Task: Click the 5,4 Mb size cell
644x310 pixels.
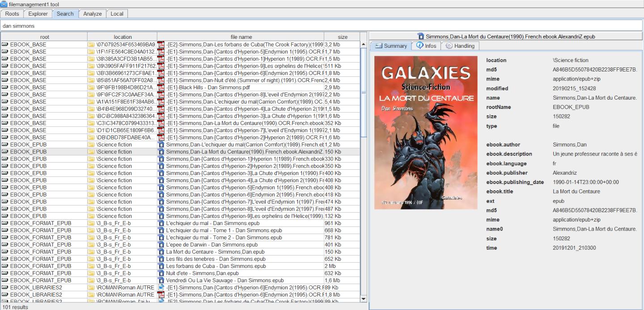Action: [342, 101]
